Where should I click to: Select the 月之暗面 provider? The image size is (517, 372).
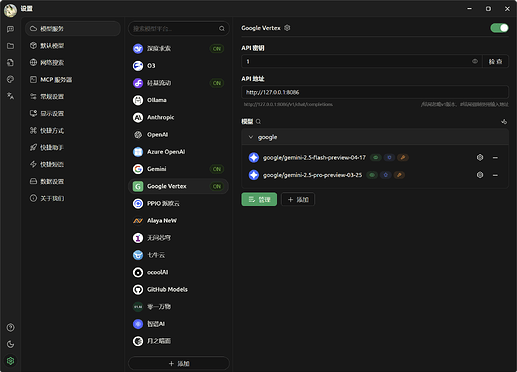click(x=178, y=341)
